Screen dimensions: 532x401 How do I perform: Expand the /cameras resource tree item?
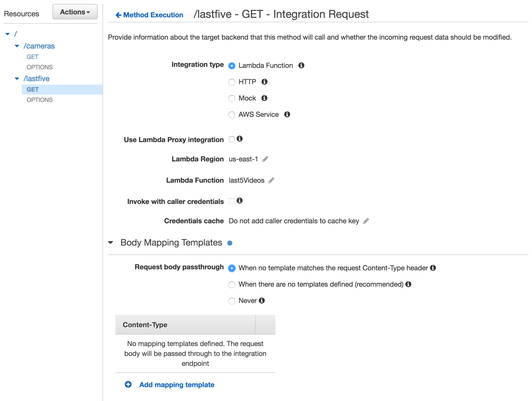pos(17,45)
